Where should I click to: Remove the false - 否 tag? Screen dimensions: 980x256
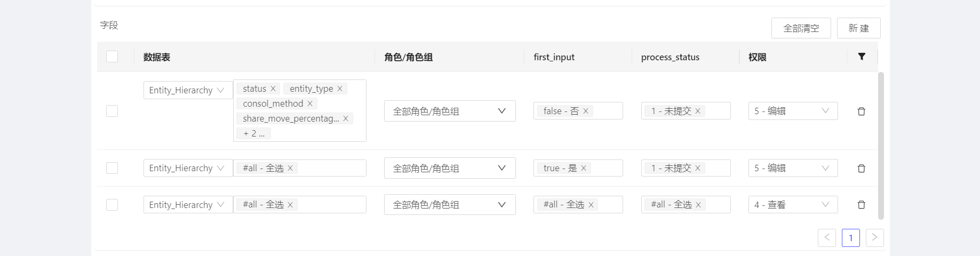pos(586,111)
